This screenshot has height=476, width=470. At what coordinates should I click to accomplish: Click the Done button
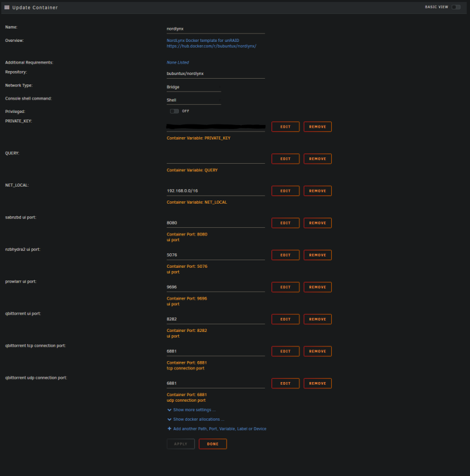coord(212,444)
